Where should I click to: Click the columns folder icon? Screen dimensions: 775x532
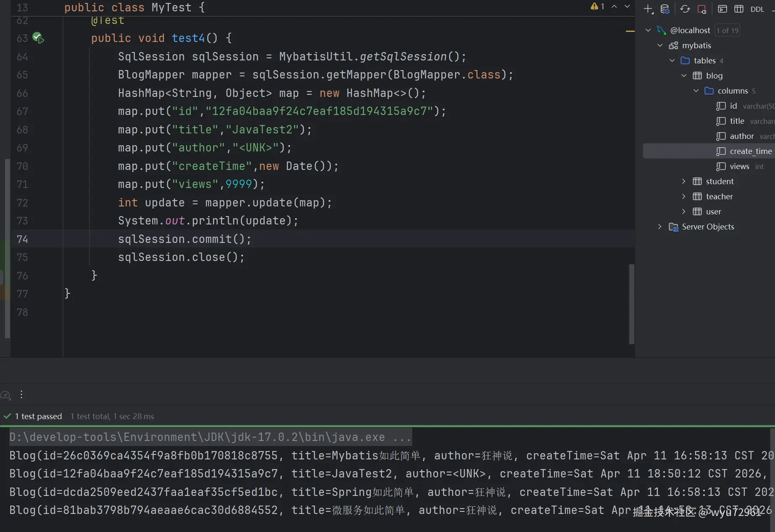[x=709, y=91]
